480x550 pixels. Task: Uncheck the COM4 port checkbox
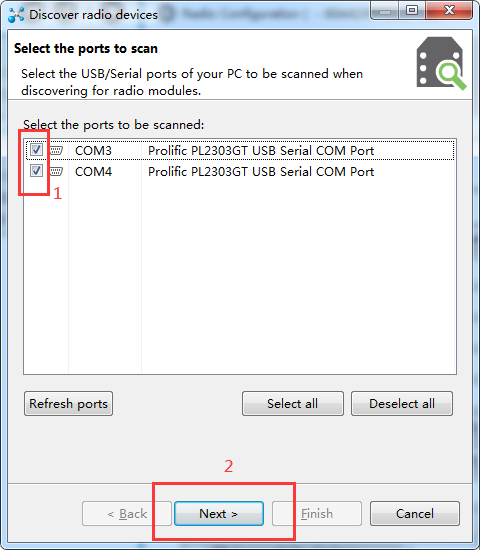click(36, 171)
